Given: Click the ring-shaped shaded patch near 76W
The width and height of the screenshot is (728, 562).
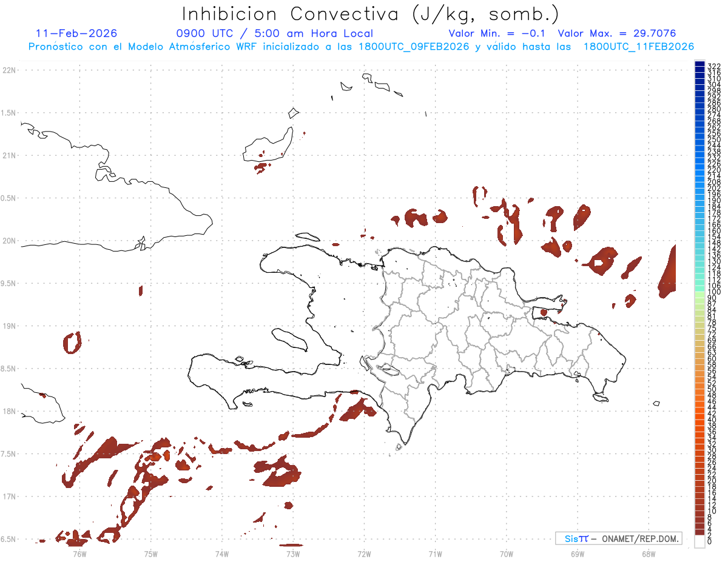Looking at the screenshot, I should [x=72, y=343].
